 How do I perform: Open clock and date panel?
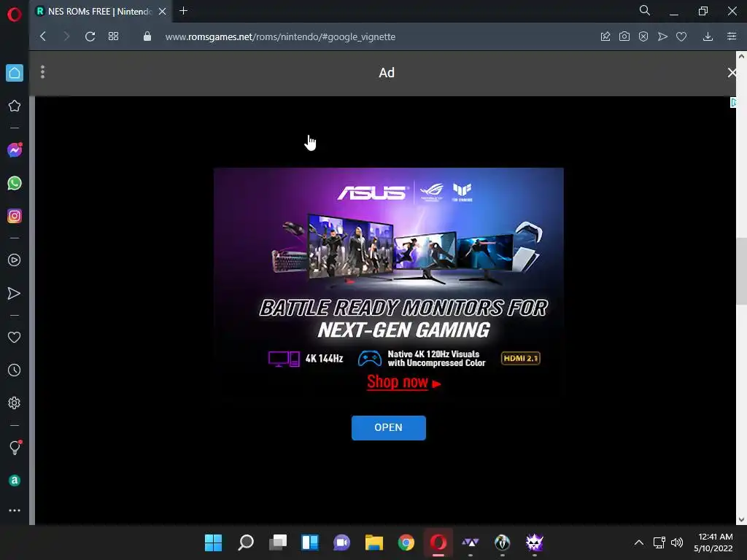coord(713,542)
